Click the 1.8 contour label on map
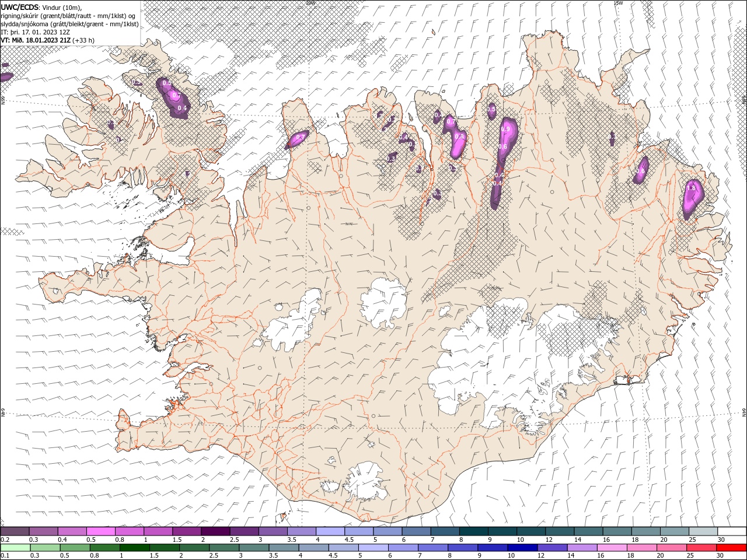The width and height of the screenshot is (747, 560). pos(692,188)
